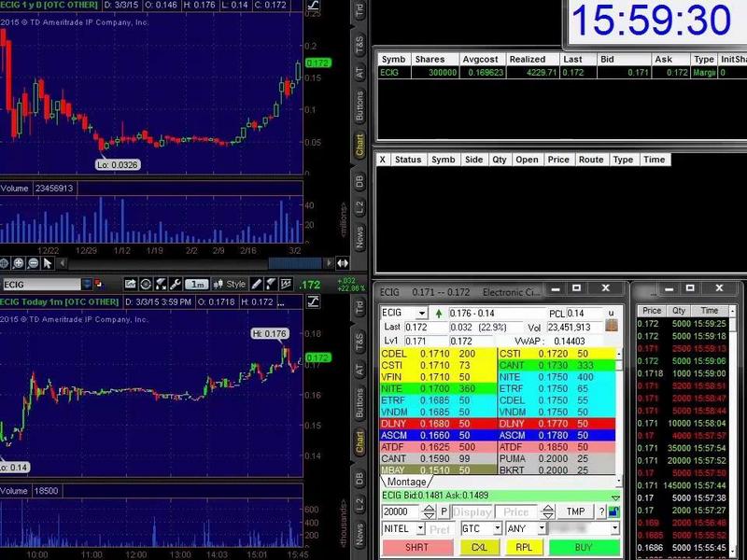The width and height of the screenshot is (747, 560).
Task: Expand the green quote bar triangle arrow
Action: tap(615, 497)
